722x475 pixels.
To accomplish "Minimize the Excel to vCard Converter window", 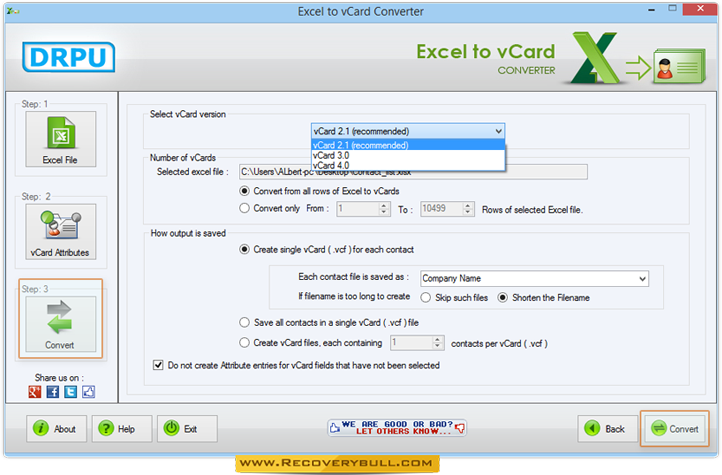I will click(x=652, y=10).
